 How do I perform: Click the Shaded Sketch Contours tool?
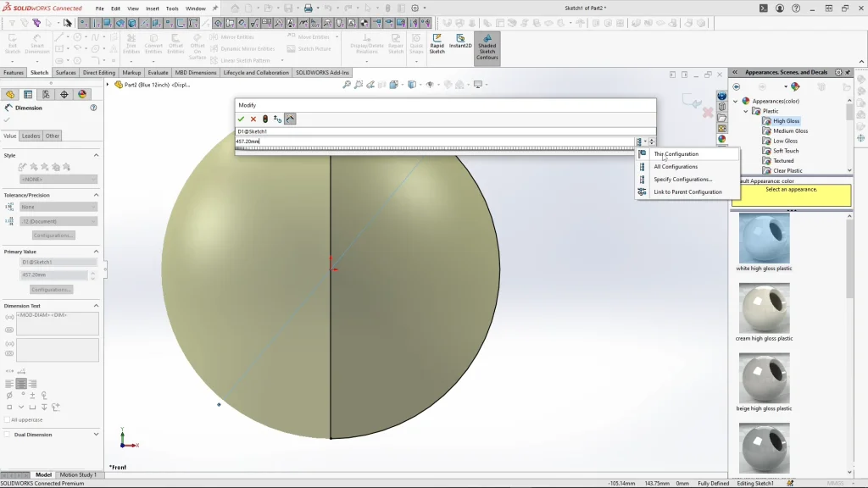point(487,48)
